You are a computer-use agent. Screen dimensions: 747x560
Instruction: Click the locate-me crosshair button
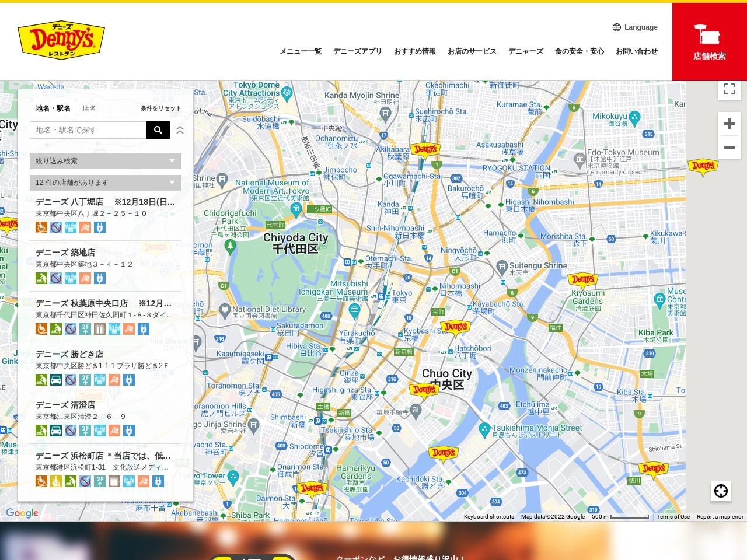(721, 491)
